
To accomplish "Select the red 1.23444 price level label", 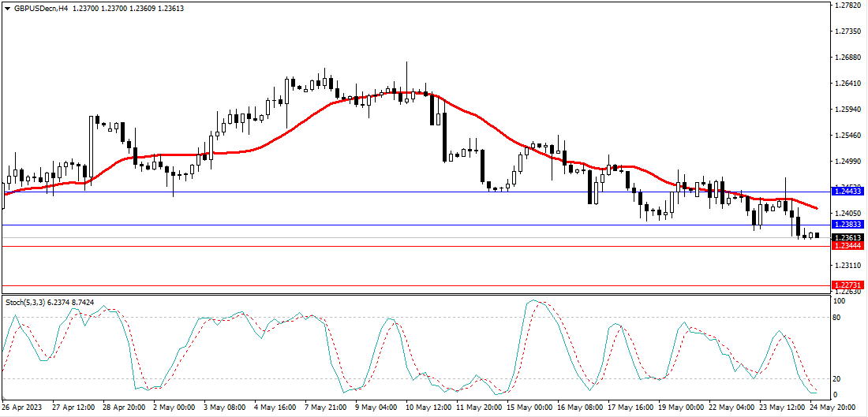I will 848,246.
